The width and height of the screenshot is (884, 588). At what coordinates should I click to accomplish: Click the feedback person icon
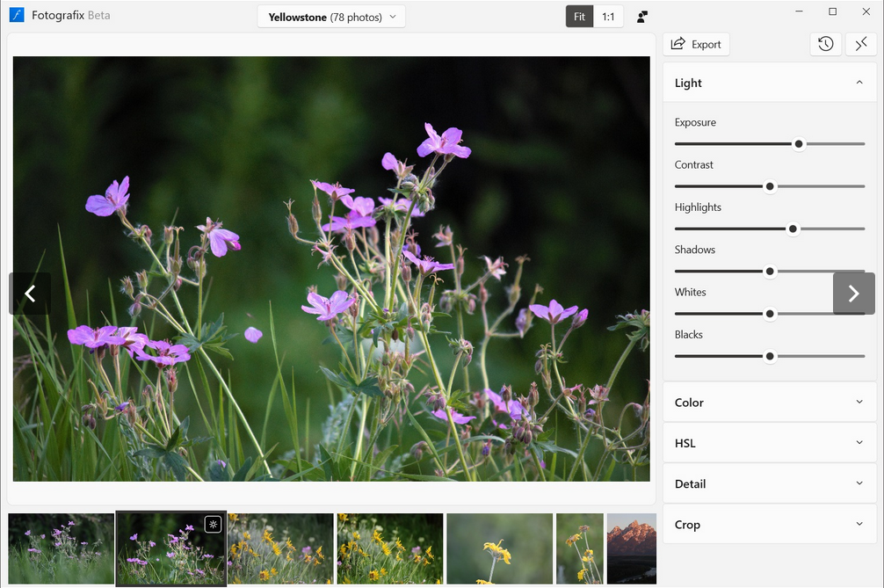click(642, 17)
